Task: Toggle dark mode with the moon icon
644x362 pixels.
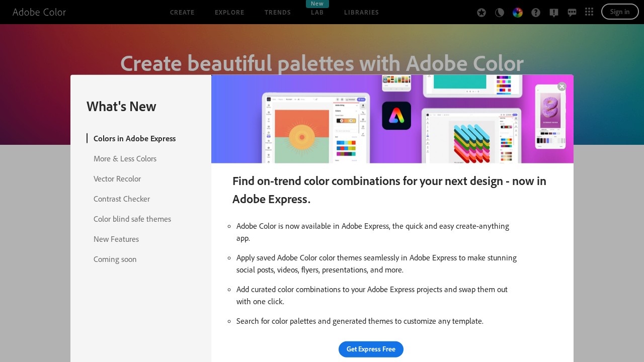Action: pyautogui.click(x=500, y=13)
